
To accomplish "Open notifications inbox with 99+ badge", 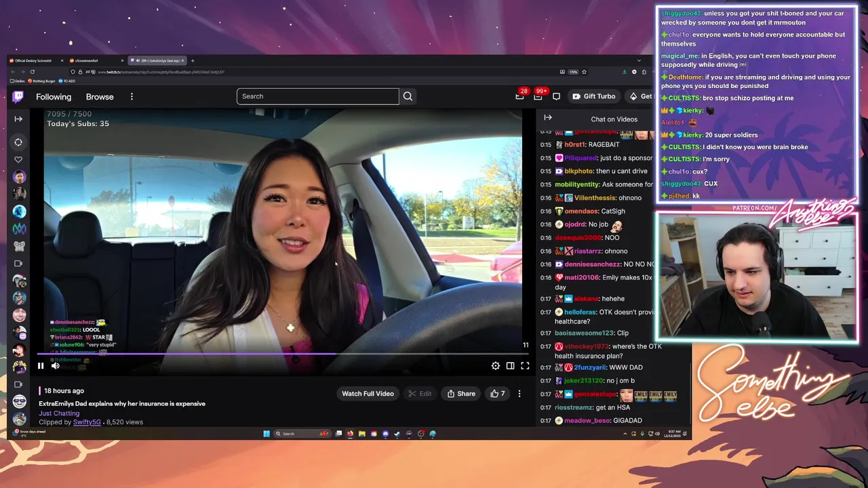I will (538, 96).
